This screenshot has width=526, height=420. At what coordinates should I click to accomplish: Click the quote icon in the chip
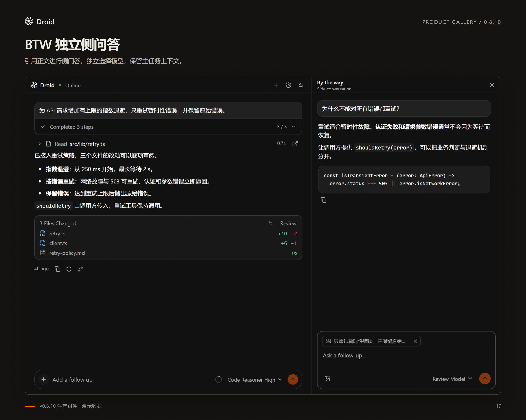pos(328,341)
